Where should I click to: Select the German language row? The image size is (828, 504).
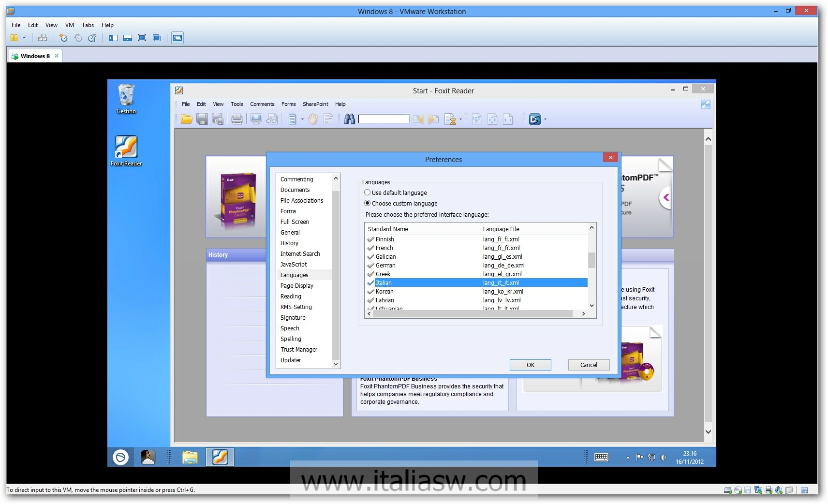tap(476, 266)
